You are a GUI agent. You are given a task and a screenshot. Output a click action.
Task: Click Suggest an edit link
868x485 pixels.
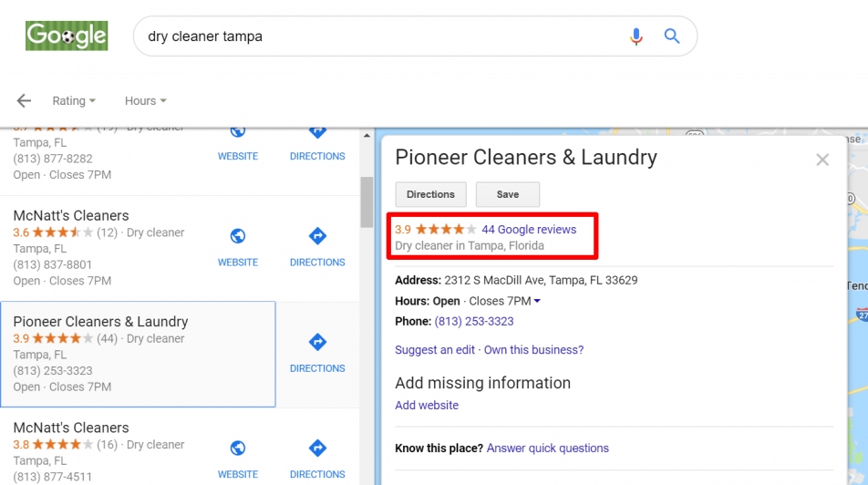click(435, 350)
